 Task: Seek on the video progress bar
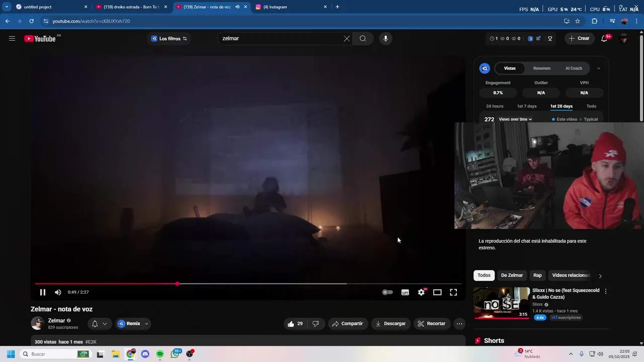(x=248, y=284)
